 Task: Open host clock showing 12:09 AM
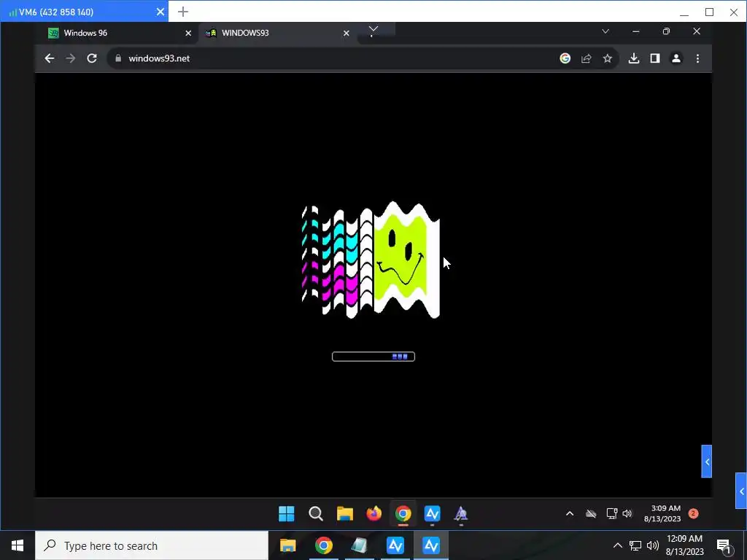pyautogui.click(x=684, y=545)
